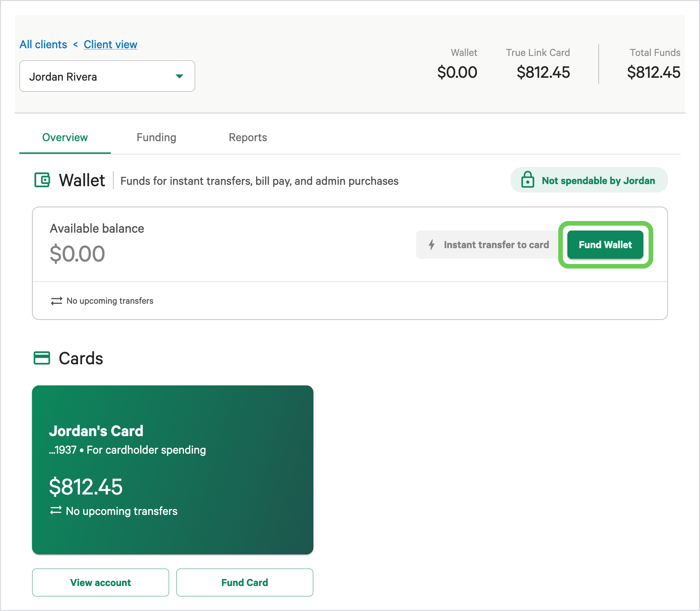Viewport: 700px width, 611px height.
Task: Switch to the Funding tab
Action: [156, 137]
